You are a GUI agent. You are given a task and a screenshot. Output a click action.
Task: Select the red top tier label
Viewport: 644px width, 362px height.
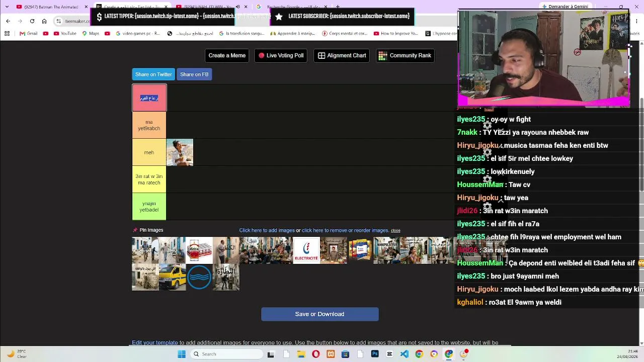click(149, 98)
